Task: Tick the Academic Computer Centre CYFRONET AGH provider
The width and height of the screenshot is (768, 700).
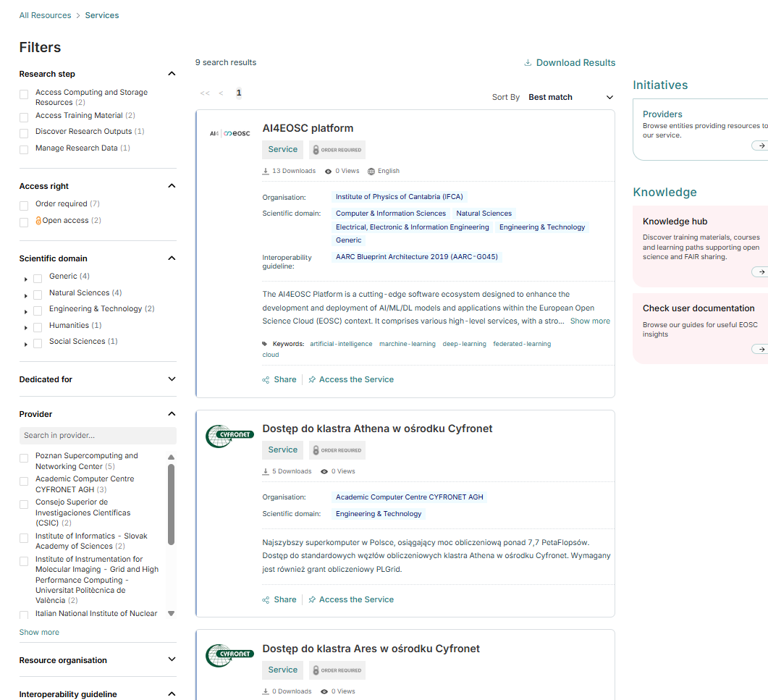Action: point(24,481)
